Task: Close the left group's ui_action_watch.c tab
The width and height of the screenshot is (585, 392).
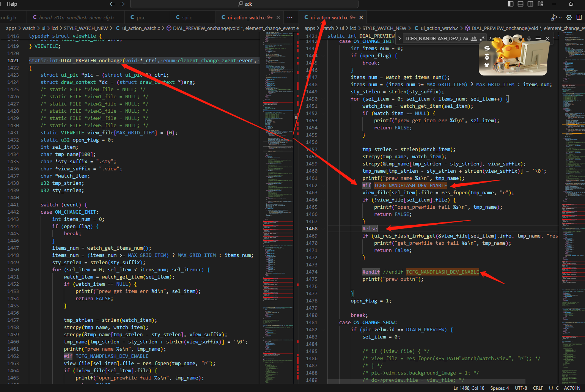Action: point(278,17)
